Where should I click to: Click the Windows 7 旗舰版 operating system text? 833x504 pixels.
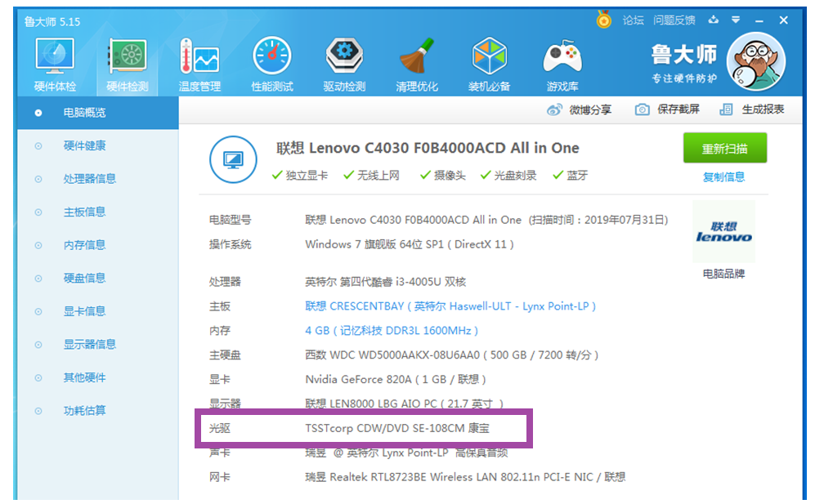[409, 244]
